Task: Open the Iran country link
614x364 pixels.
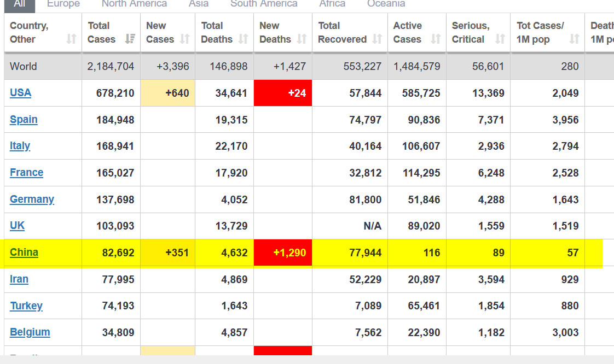Action: pos(19,279)
